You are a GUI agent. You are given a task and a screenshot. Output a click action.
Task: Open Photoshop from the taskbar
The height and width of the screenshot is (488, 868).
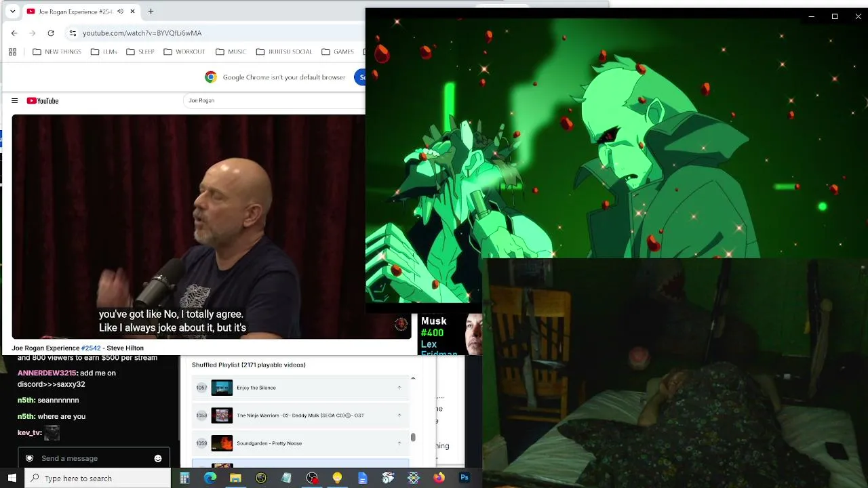(x=465, y=479)
